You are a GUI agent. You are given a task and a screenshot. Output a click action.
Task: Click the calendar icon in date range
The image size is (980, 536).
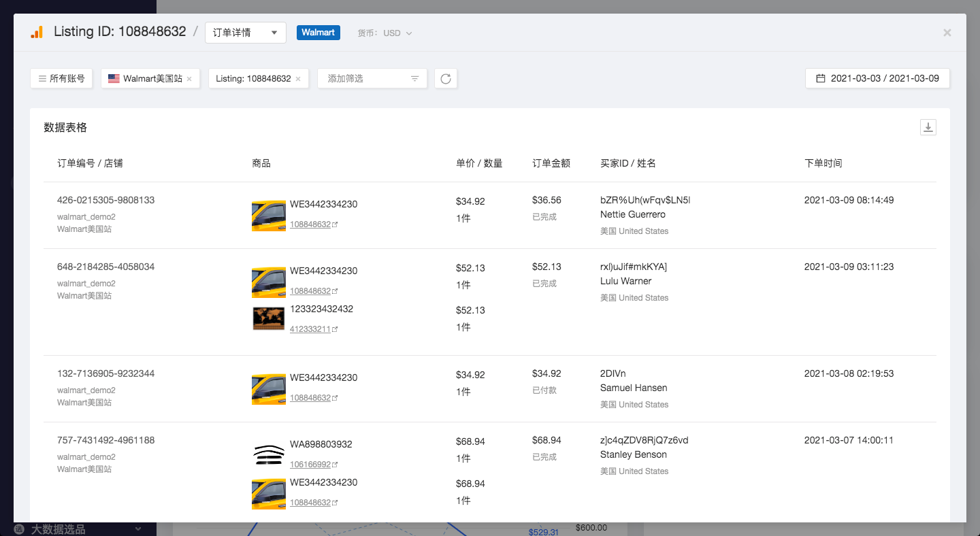821,78
